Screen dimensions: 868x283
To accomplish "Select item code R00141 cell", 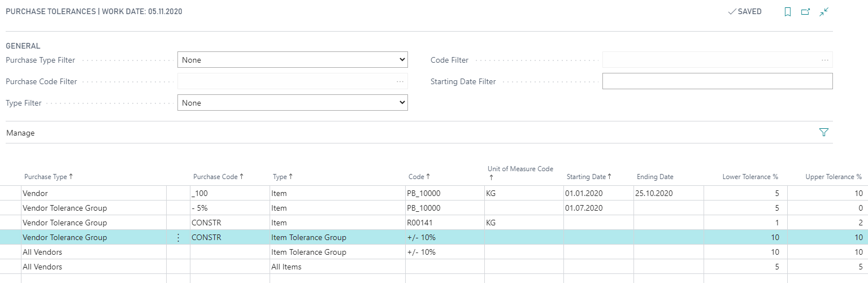I will click(x=445, y=223).
